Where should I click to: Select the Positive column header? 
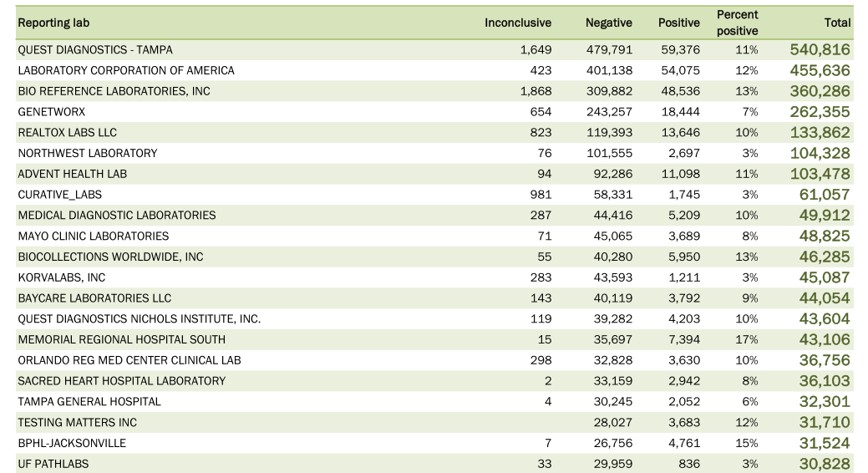[678, 23]
